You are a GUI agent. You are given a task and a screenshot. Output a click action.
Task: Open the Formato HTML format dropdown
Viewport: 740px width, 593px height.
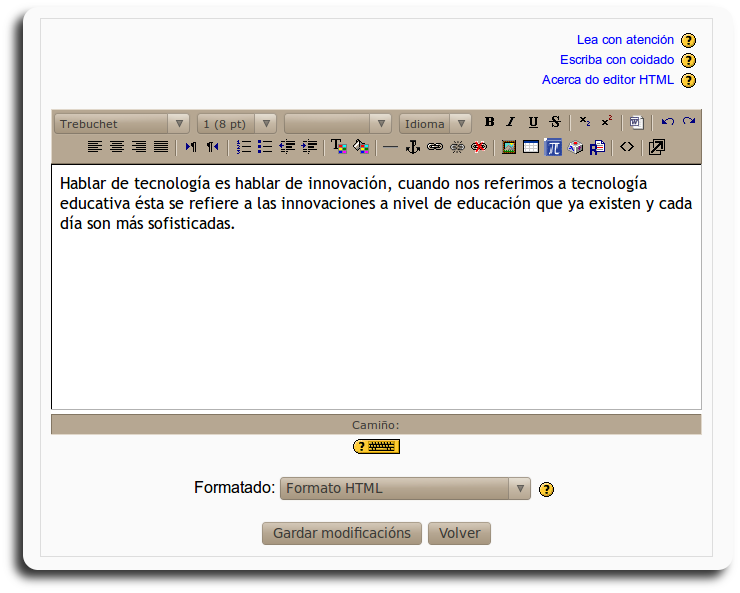pos(405,489)
